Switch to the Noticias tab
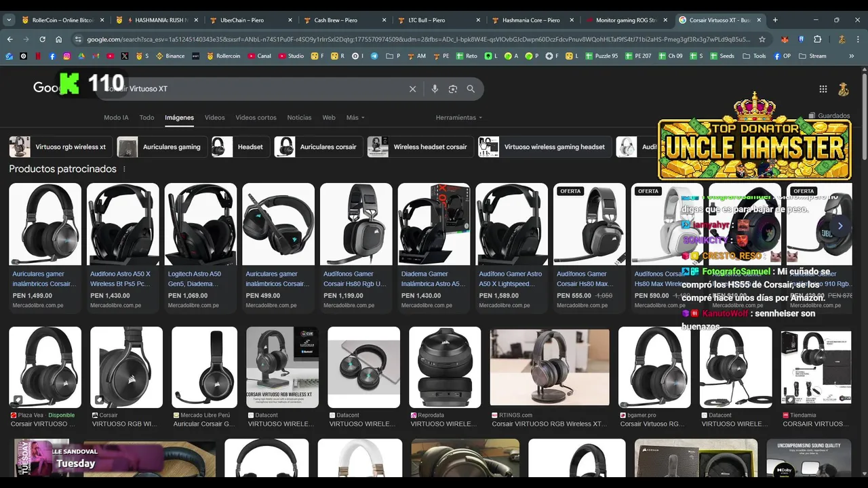This screenshot has width=868, height=488. pyautogui.click(x=299, y=117)
